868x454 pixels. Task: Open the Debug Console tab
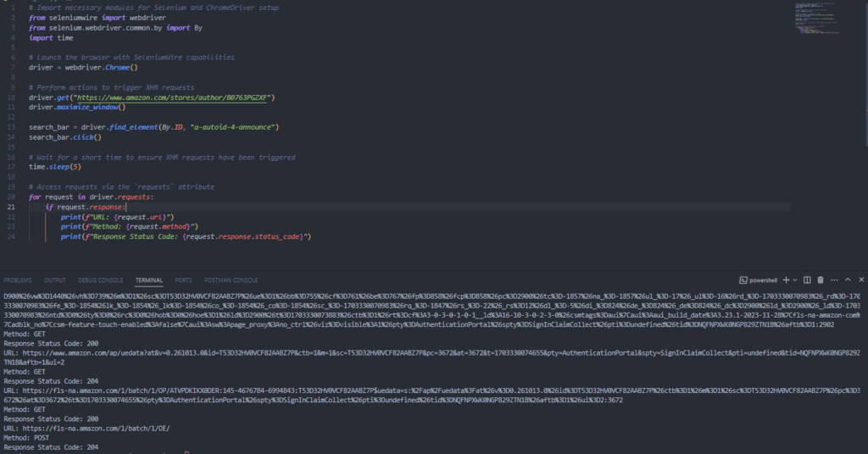[99, 280]
